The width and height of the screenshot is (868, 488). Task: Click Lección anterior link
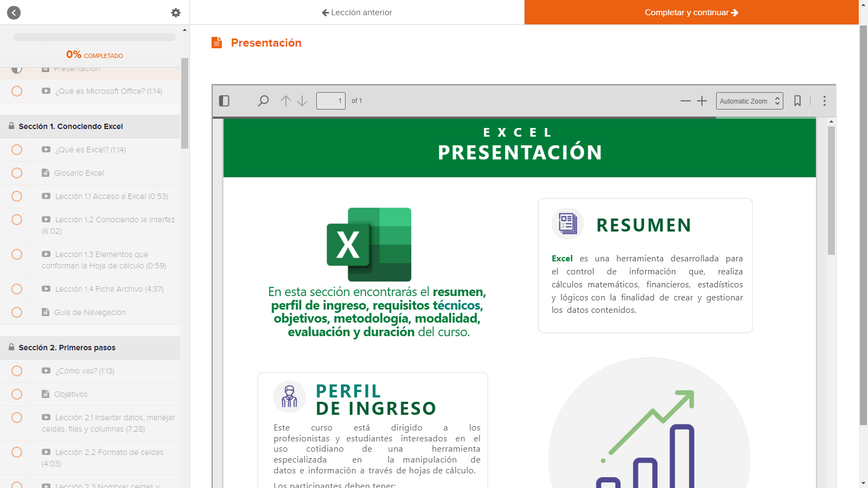[357, 12]
